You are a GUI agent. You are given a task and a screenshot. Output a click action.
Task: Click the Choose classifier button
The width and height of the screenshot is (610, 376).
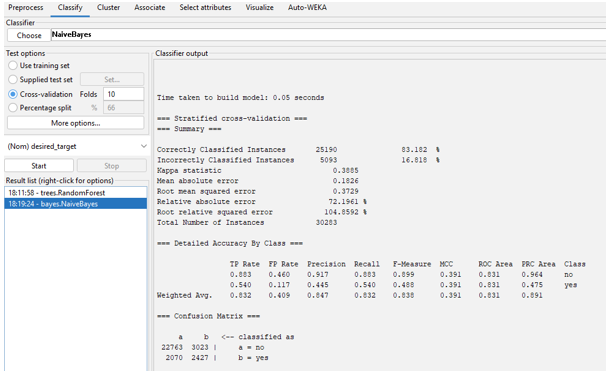click(29, 35)
